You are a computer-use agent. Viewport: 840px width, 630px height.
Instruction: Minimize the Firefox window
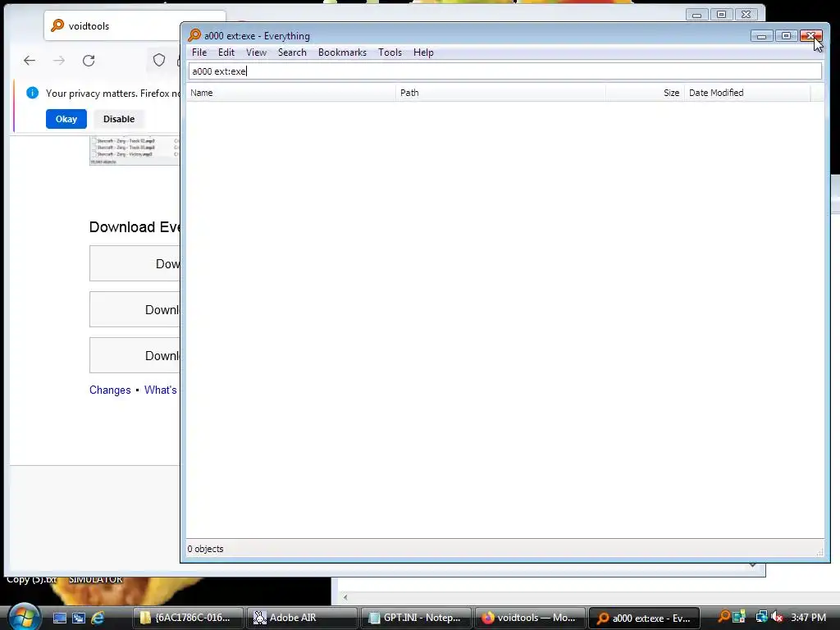pos(697,15)
